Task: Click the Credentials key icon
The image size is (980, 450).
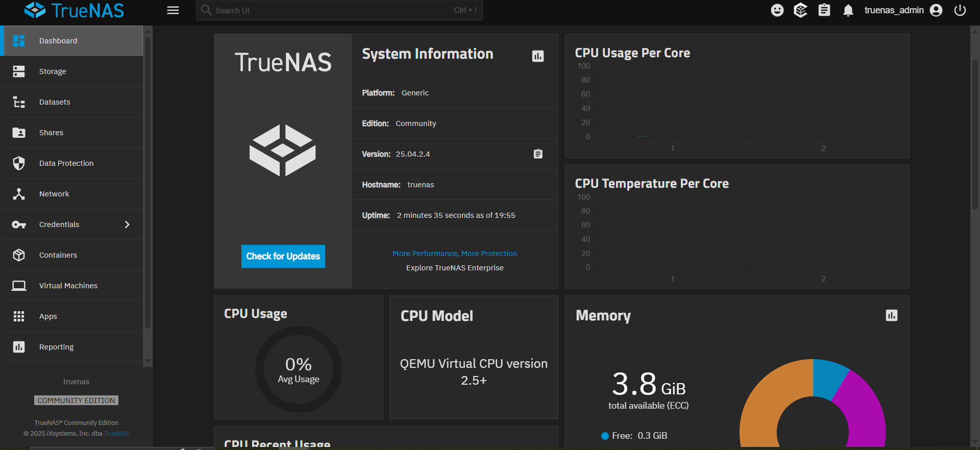Action: click(19, 224)
